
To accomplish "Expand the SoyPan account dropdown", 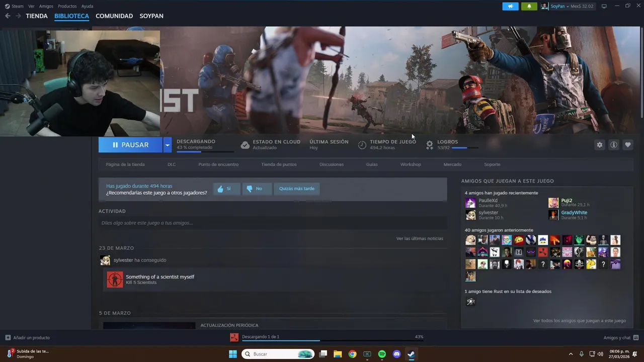I will (567, 6).
